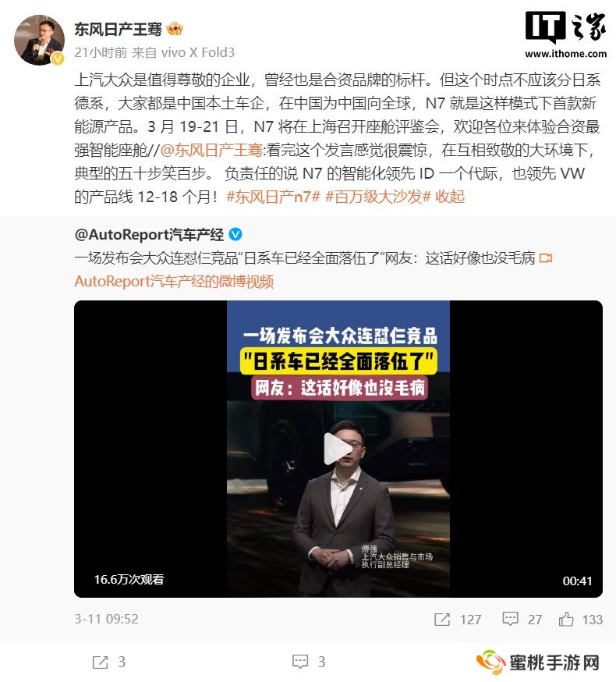This screenshot has height=682, width=616.
Task: Open AutoReport汽车产经的微博视频 link
Action: [174, 282]
